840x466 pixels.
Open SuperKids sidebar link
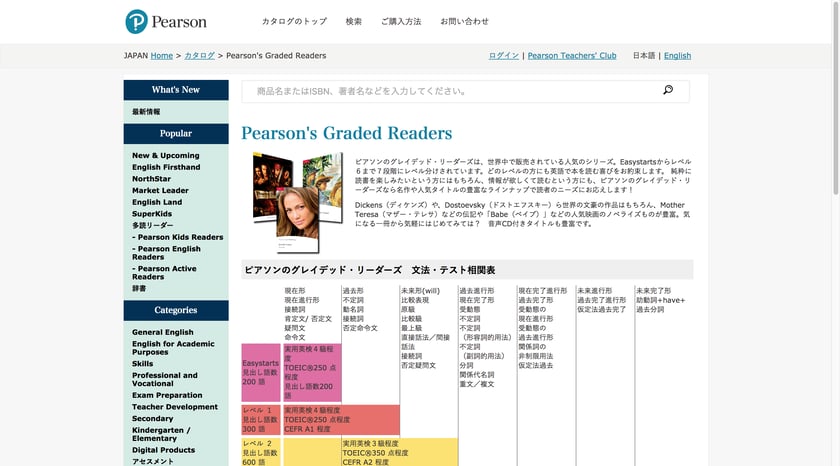point(152,214)
